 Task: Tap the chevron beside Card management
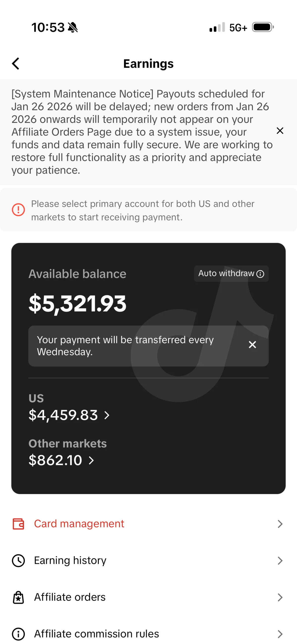(280, 524)
